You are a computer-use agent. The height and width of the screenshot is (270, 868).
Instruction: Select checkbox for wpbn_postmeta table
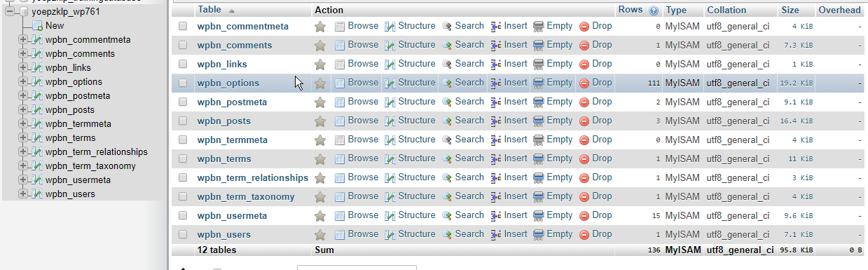pos(183,102)
